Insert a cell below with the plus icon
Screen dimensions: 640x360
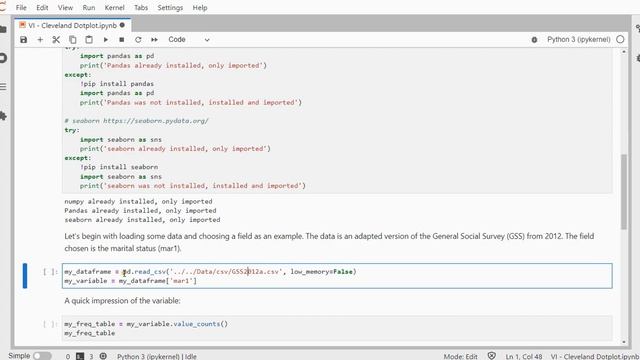click(x=40, y=40)
